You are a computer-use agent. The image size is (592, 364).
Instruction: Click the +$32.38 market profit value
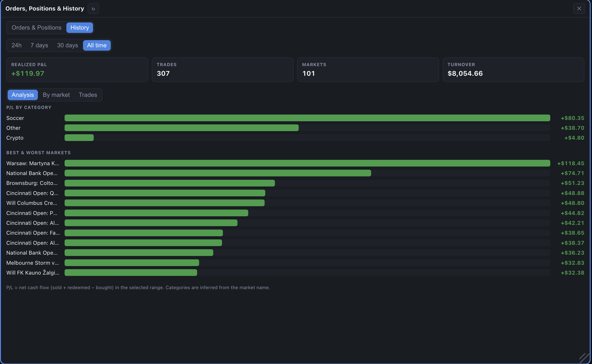pos(572,273)
